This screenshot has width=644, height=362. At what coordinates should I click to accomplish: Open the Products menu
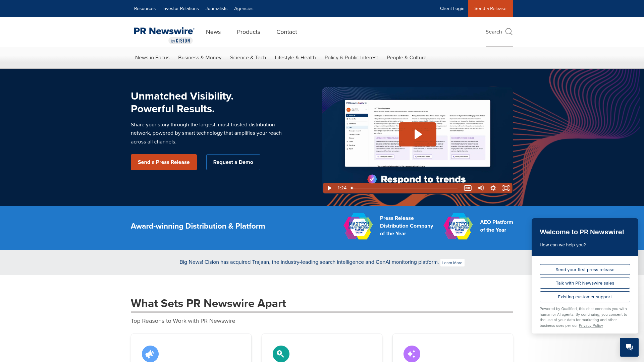(249, 32)
